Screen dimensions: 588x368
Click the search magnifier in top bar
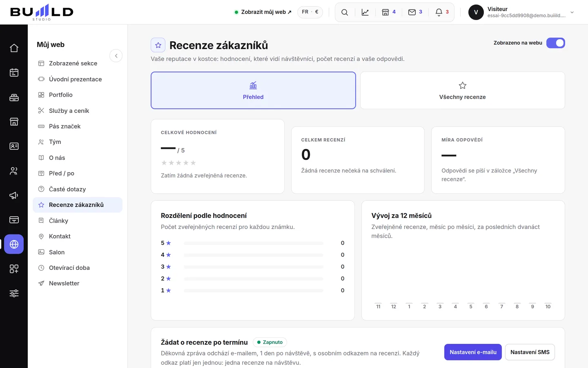345,12
